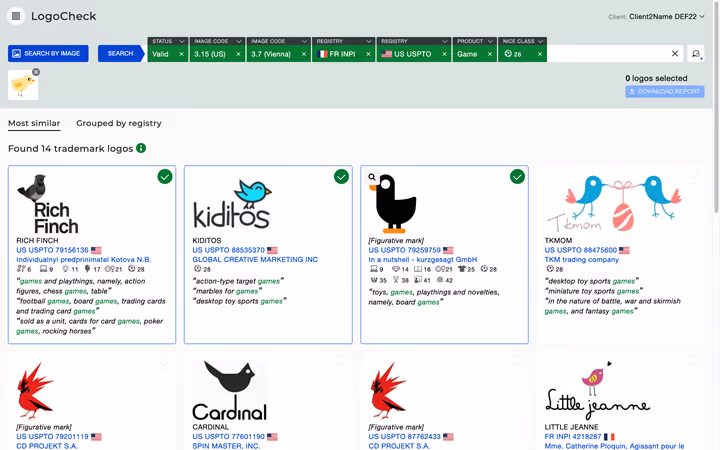Open the Kiditos bird logo image
The image size is (720, 450).
coord(232,204)
